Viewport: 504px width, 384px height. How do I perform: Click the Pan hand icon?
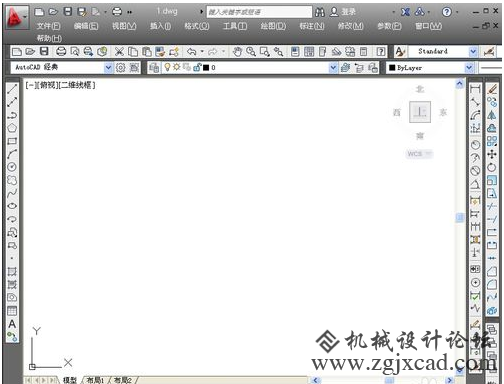(237, 52)
